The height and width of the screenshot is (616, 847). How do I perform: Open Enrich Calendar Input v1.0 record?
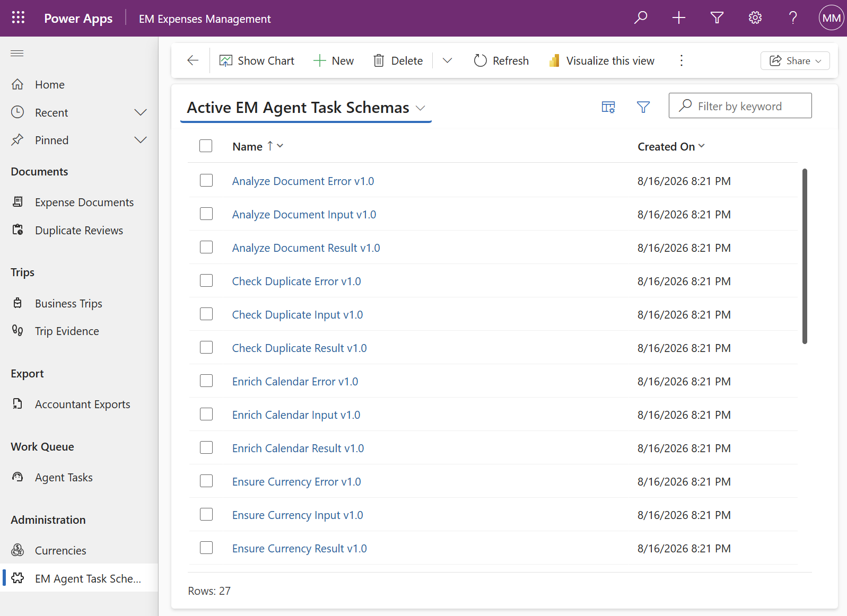click(296, 415)
